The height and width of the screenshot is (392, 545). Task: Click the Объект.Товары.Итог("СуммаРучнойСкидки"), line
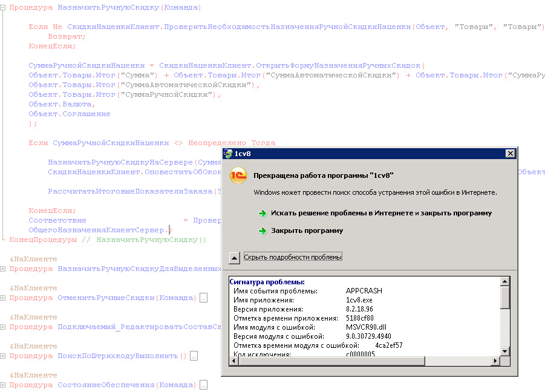click(125, 94)
